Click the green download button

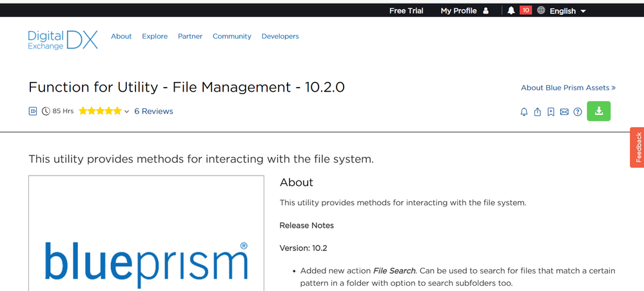(x=599, y=111)
